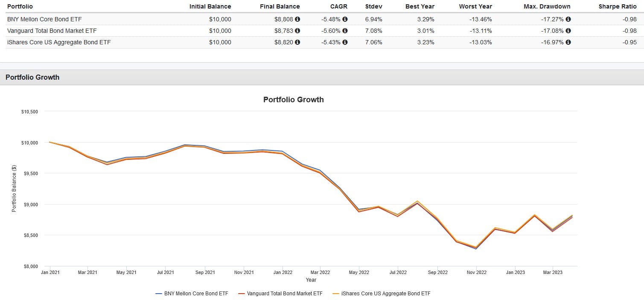
Task: Select the Vanguard Total Bond Market ETF row
Action: pyautogui.click(x=322, y=31)
